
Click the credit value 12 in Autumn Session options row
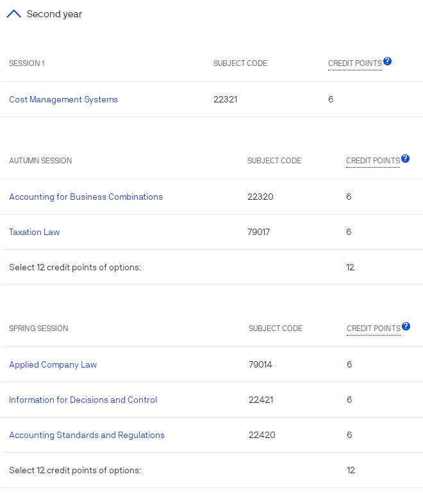[351, 268]
